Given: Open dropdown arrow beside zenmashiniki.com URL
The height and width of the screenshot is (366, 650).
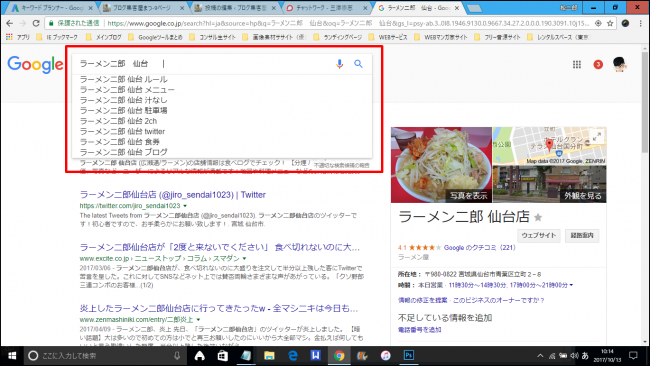Looking at the screenshot, I should [199, 320].
